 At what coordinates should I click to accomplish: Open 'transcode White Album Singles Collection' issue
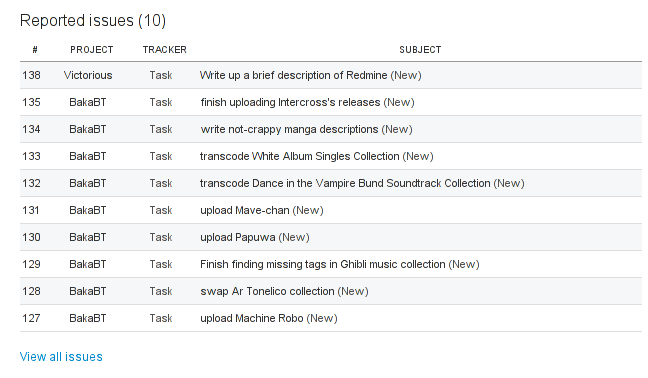click(300, 156)
